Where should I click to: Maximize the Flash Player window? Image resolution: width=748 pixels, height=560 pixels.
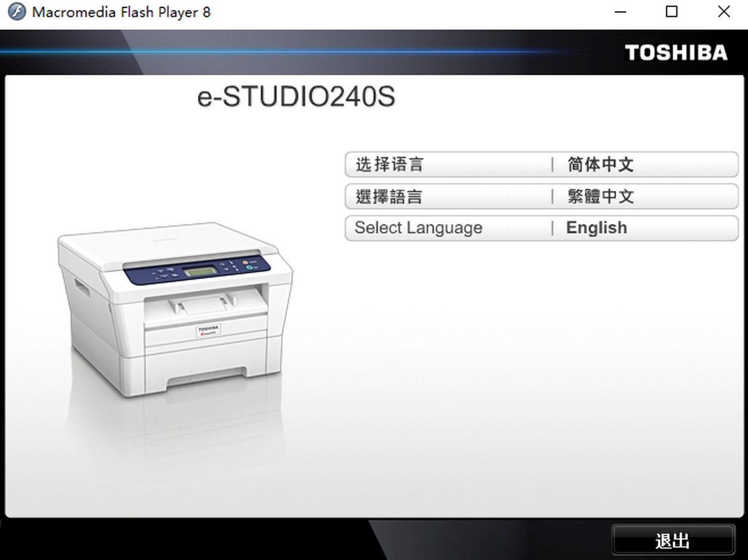(672, 12)
